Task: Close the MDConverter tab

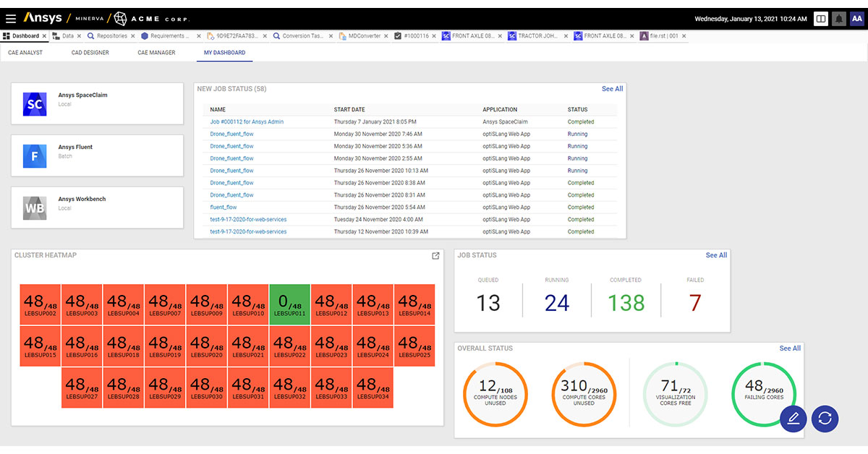Action: 388,36
